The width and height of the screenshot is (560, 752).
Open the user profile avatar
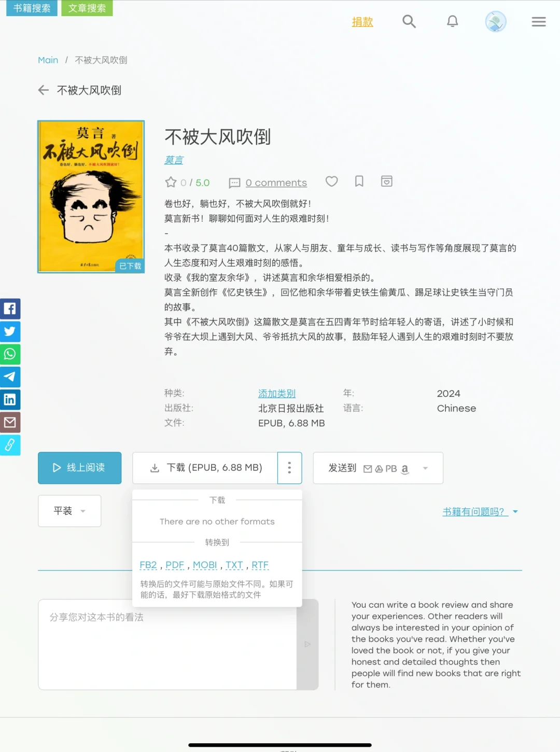[496, 22]
